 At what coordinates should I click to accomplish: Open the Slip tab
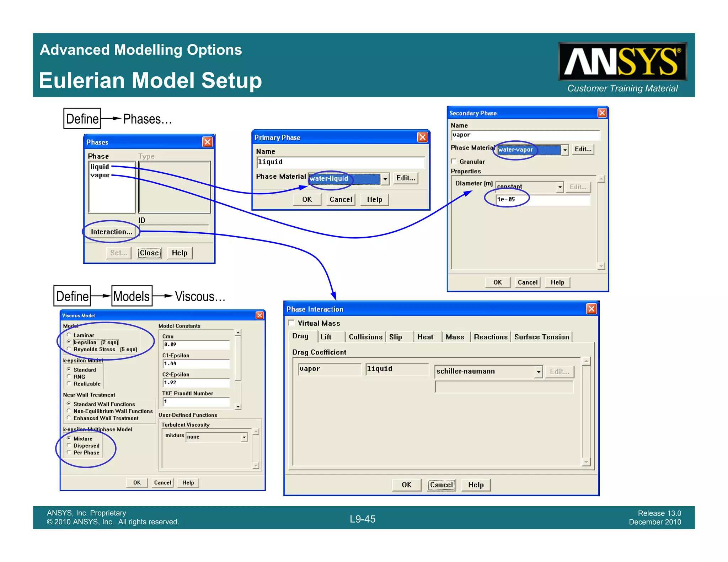click(396, 337)
